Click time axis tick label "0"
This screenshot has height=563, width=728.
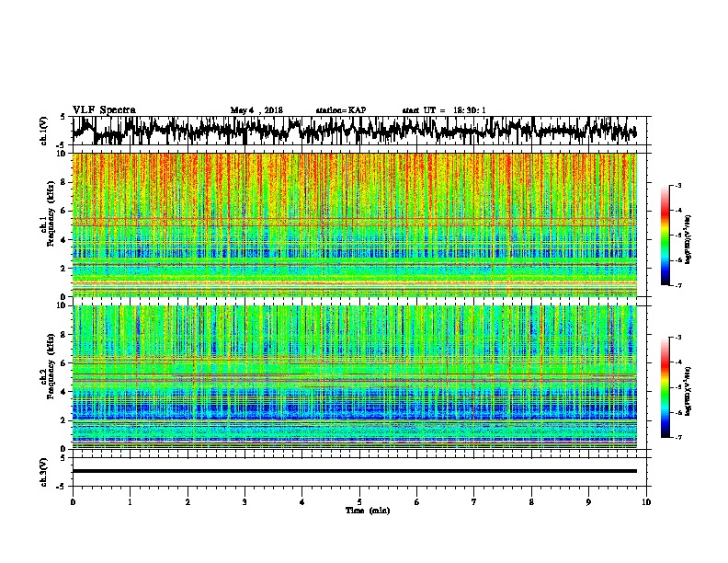73,502
